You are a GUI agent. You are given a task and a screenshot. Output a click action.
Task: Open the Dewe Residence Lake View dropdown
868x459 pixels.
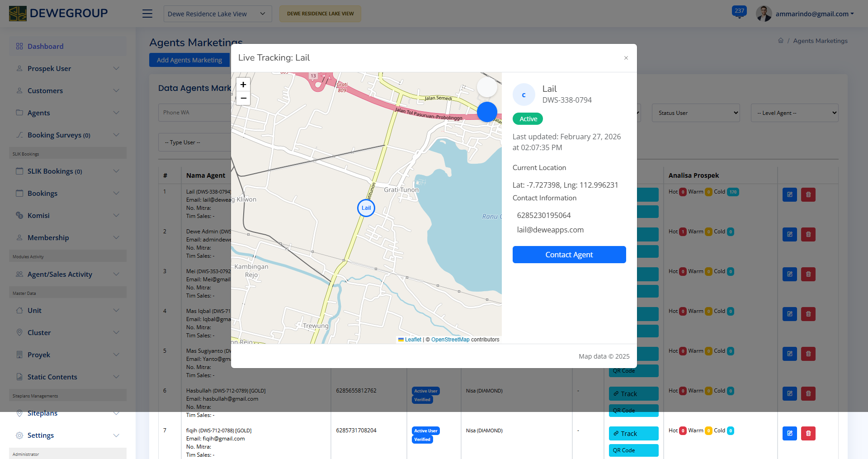click(x=217, y=14)
